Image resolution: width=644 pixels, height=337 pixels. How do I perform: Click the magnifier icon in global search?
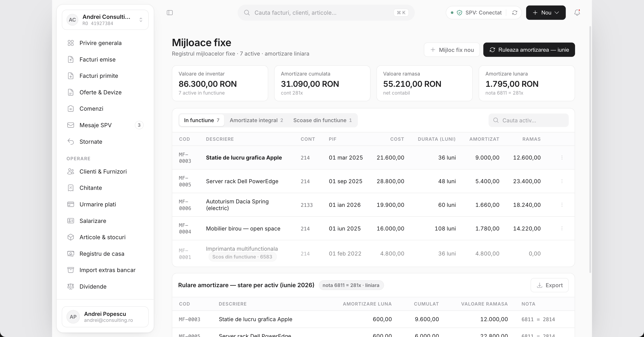click(x=247, y=13)
